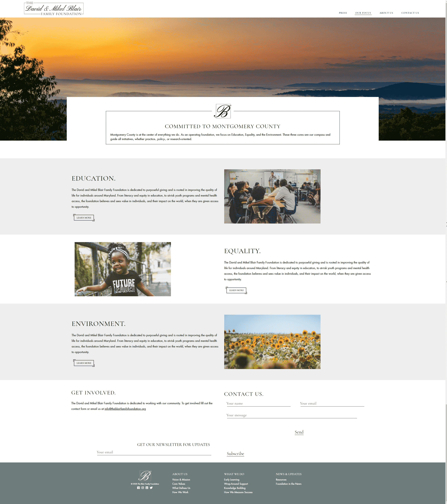The height and width of the screenshot is (504, 447).
Task: Click the Environment section Learn More button
Action: pos(84,363)
